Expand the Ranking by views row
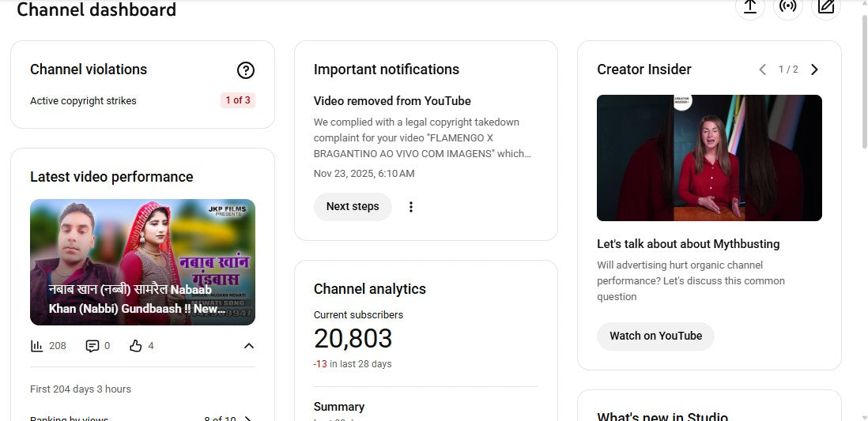868x421 pixels. (x=247, y=419)
